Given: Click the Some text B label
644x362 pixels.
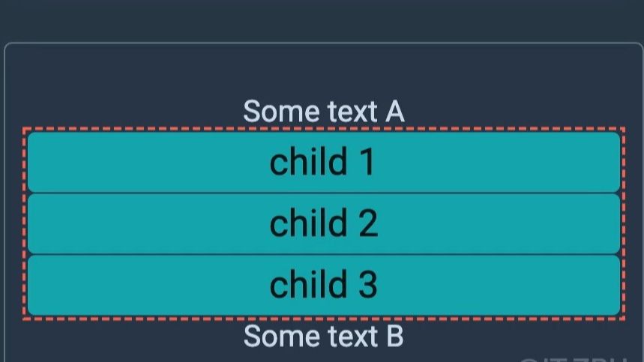Looking at the screenshot, I should (324, 336).
